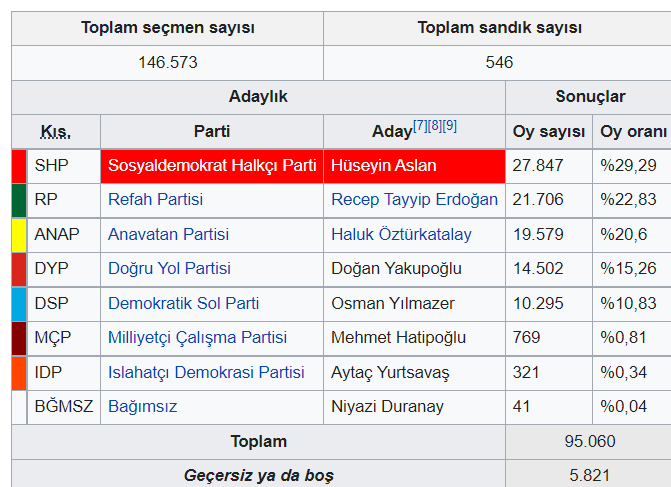Open Recep Tayyip Erdoğan's article link
The width and height of the screenshot is (671, 487).
(414, 199)
